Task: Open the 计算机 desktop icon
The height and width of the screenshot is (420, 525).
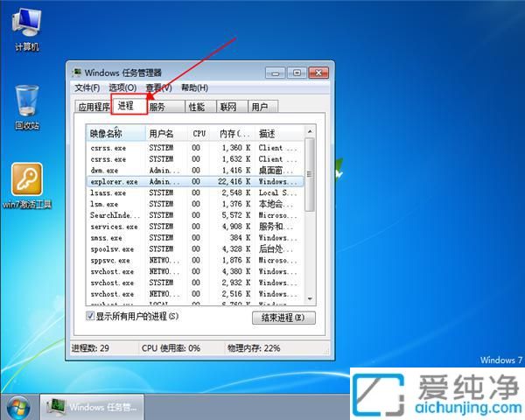Action: (27, 30)
